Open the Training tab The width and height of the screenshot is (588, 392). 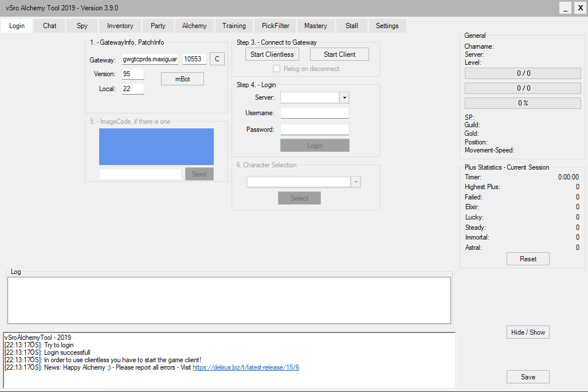(x=234, y=26)
